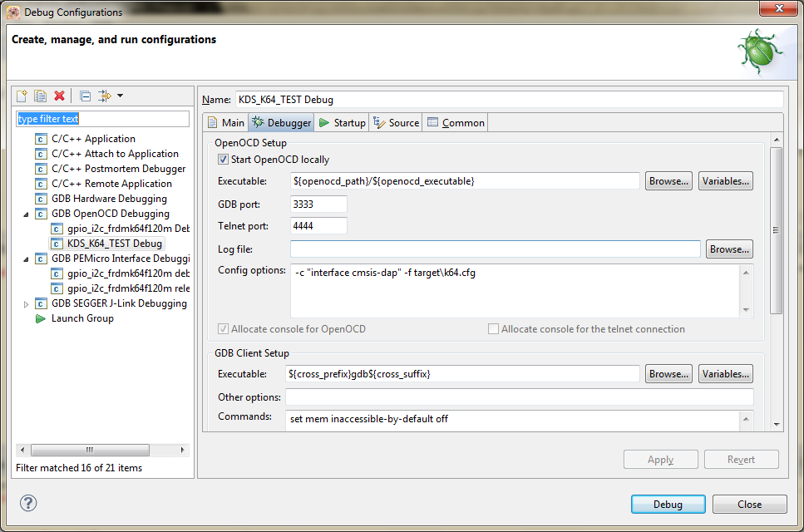Click the tree horizontal scrollbar thumb
The image size is (804, 532).
pyautogui.click(x=90, y=450)
